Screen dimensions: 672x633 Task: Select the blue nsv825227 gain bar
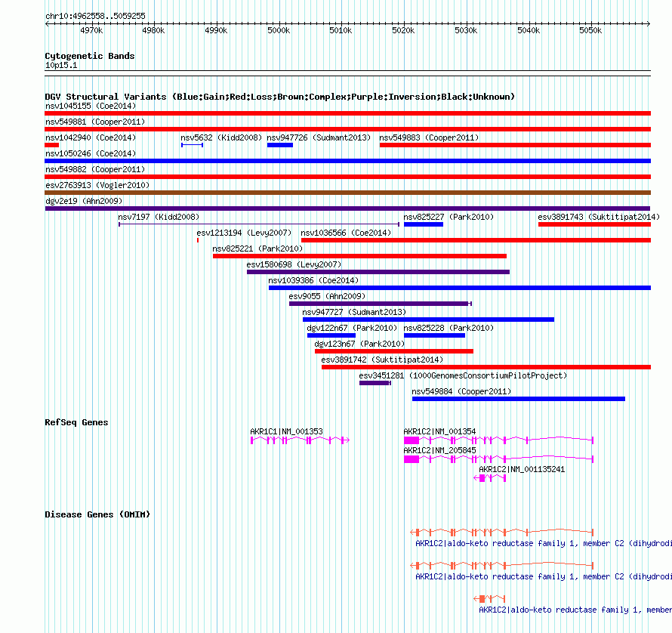click(x=424, y=224)
